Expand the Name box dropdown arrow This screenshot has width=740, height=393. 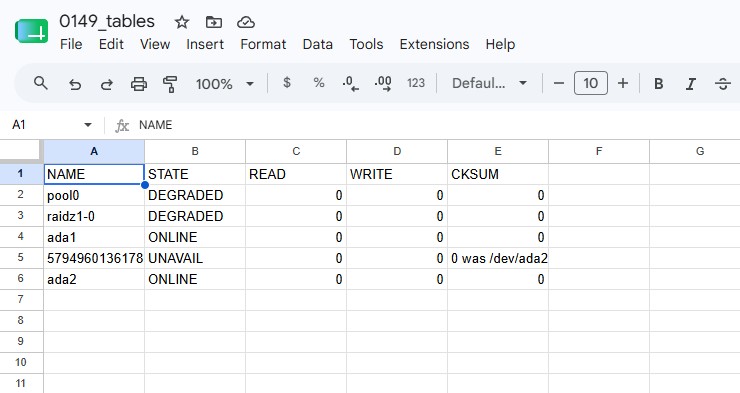tap(88, 125)
